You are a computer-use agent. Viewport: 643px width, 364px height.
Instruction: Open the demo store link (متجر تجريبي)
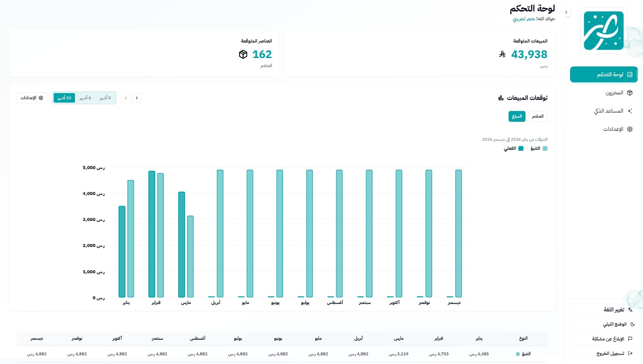tap(524, 19)
